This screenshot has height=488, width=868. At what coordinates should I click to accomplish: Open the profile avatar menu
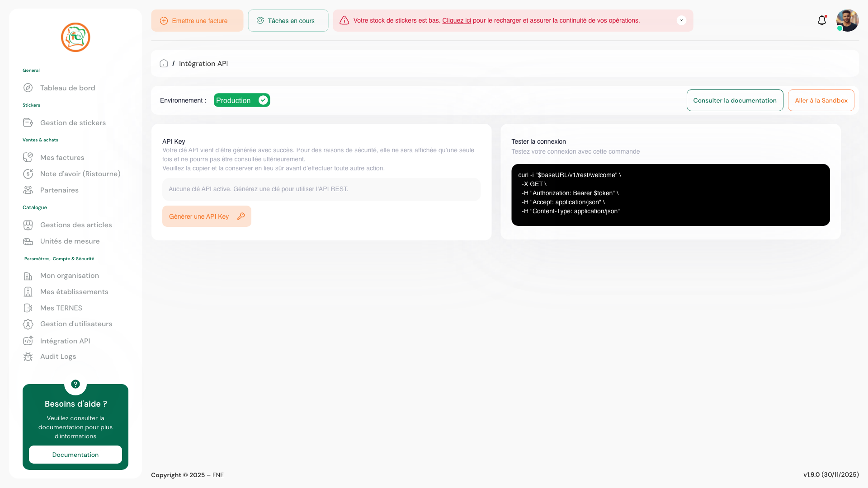coord(848,20)
